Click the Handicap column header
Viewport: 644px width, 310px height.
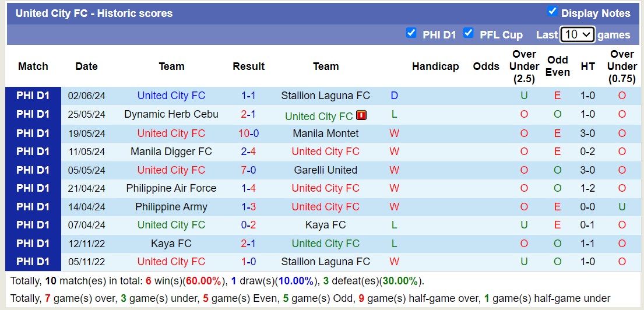(435, 66)
